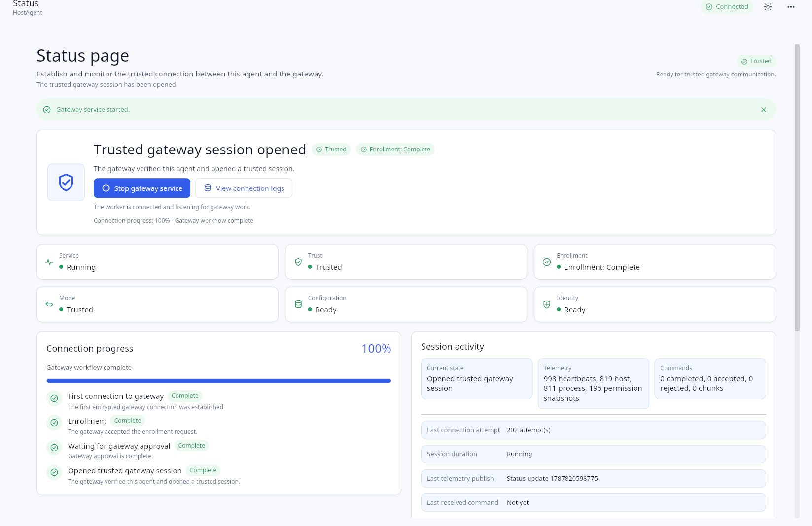Click the Enrollment: Complete badge near title
This screenshot has width=812, height=526.
(x=395, y=150)
